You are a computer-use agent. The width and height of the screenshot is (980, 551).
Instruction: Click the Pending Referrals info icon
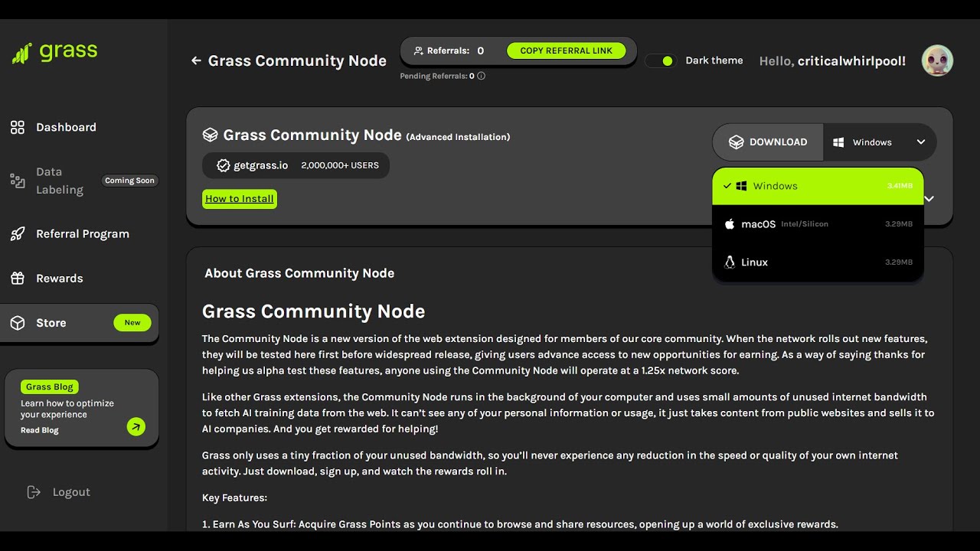(x=481, y=76)
